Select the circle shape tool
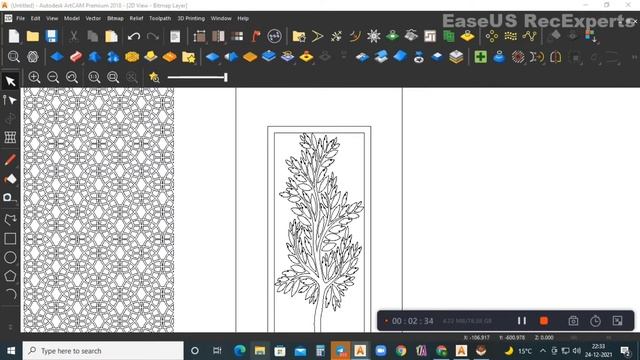 pyautogui.click(x=10, y=258)
